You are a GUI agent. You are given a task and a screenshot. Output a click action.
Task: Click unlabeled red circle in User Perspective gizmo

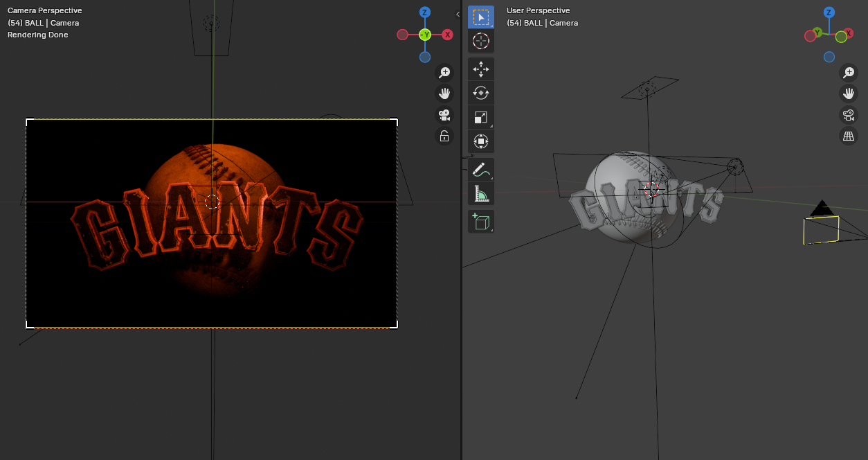[810, 36]
